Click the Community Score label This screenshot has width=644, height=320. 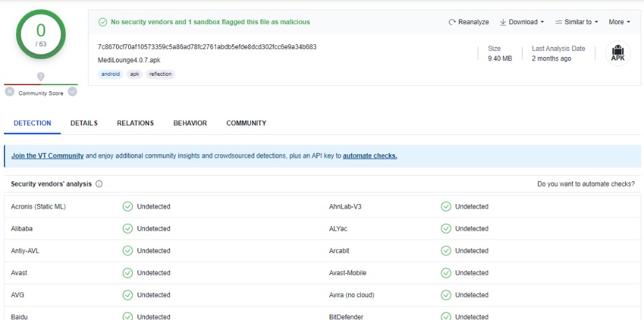[41, 94]
